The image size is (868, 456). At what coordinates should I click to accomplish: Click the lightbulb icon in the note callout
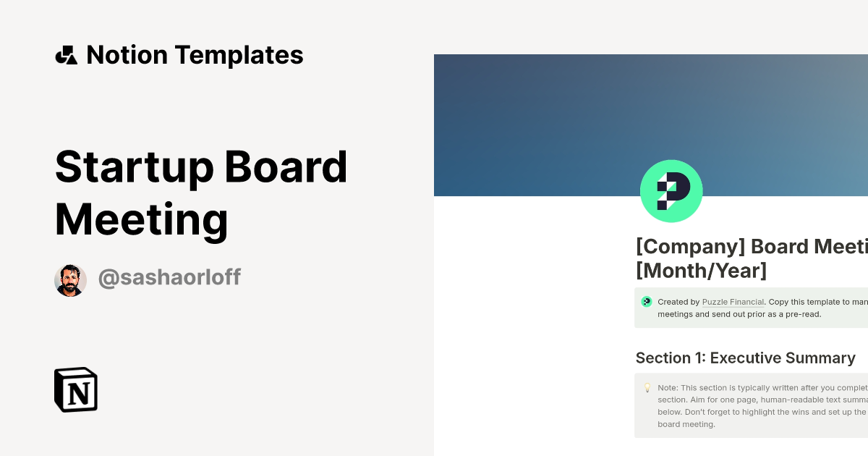click(647, 388)
